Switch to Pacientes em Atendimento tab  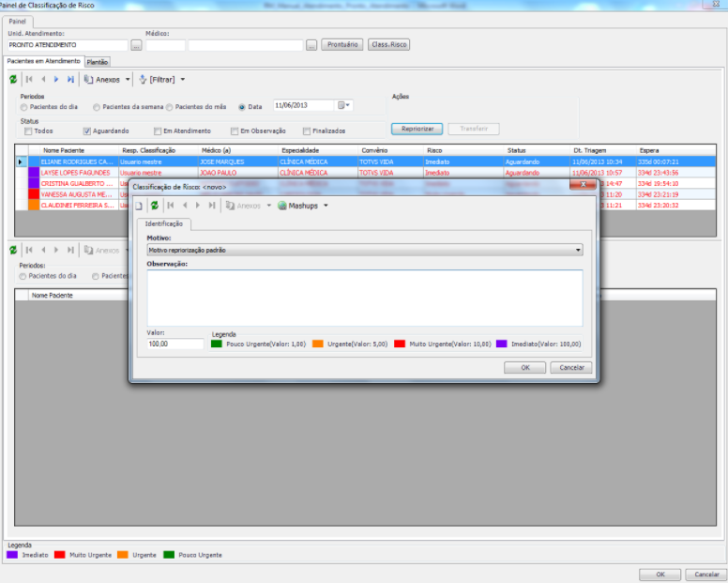pos(44,61)
